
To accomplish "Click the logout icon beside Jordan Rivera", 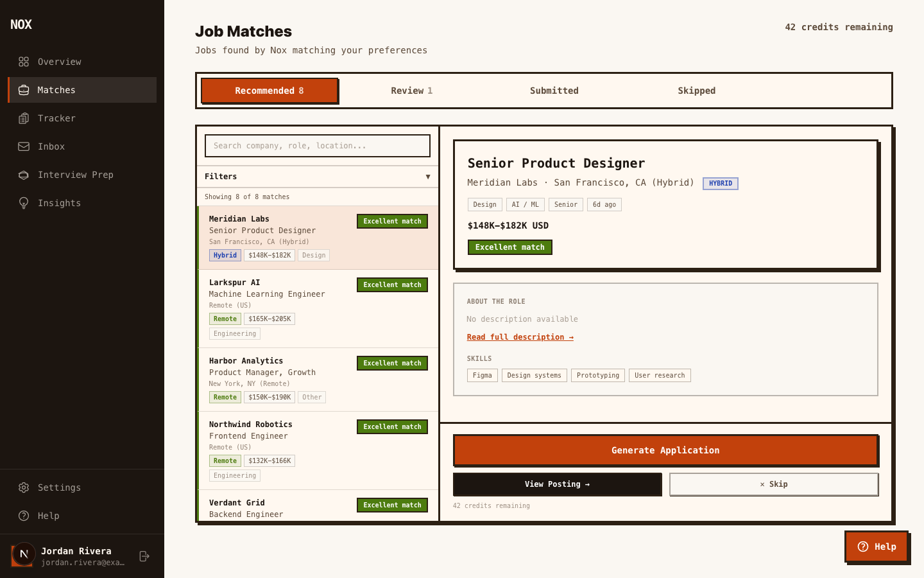I will click(144, 556).
